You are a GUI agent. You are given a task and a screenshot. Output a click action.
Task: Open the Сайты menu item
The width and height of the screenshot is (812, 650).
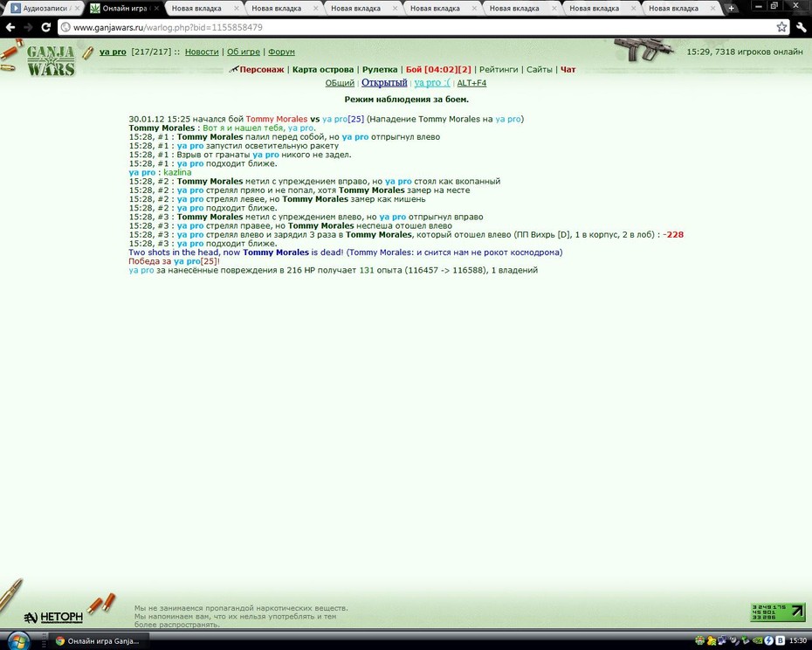539,70
